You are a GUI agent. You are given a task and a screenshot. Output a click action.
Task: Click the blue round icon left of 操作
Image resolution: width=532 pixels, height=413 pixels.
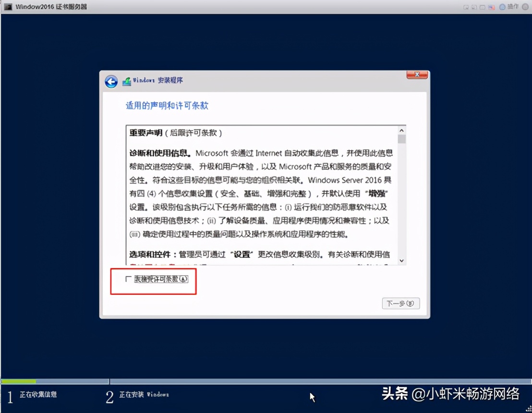502,7
